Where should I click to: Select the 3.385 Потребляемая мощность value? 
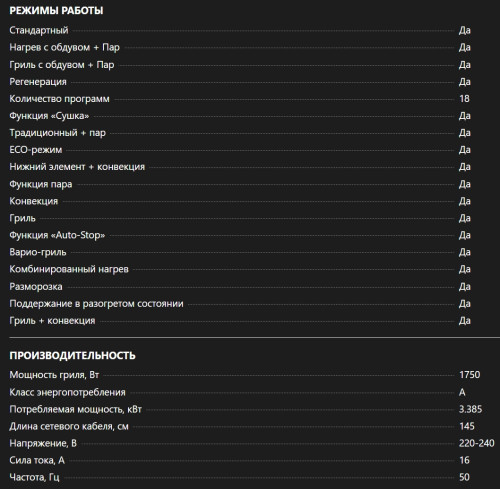(470, 409)
